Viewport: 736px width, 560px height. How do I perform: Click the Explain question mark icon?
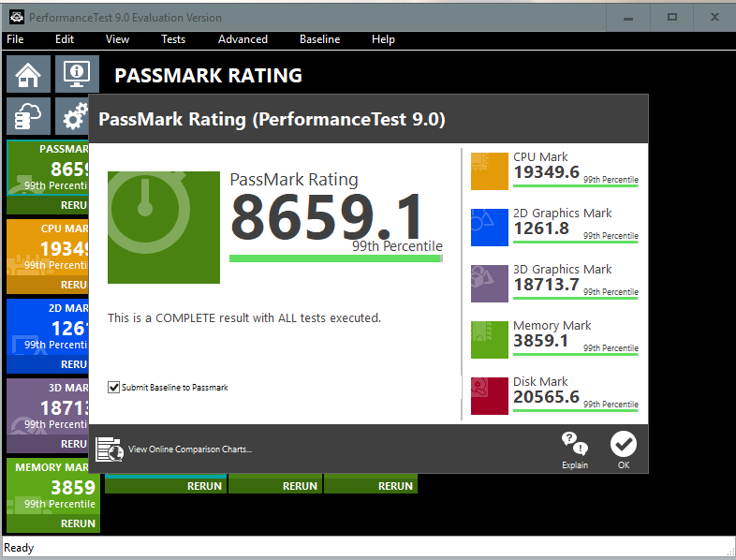(575, 444)
